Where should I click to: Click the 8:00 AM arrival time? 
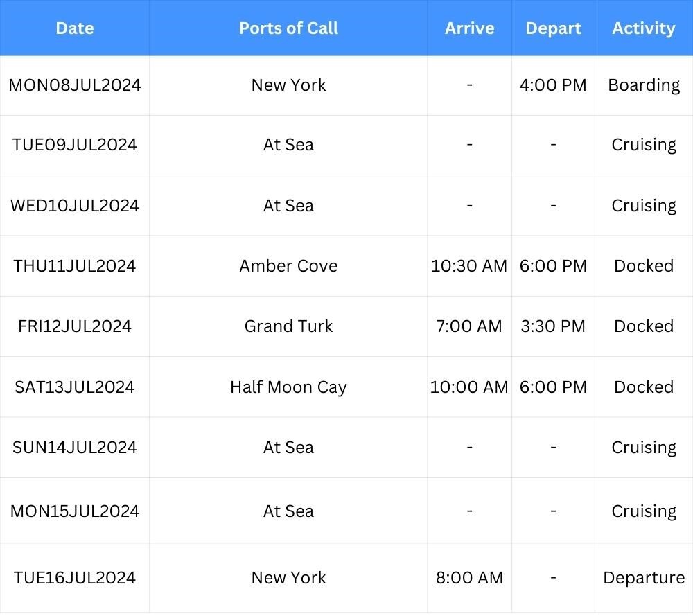(469, 578)
